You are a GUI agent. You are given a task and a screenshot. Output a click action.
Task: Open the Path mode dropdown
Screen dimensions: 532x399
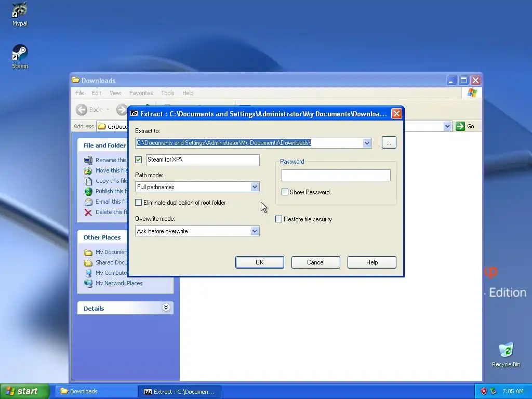click(x=255, y=187)
